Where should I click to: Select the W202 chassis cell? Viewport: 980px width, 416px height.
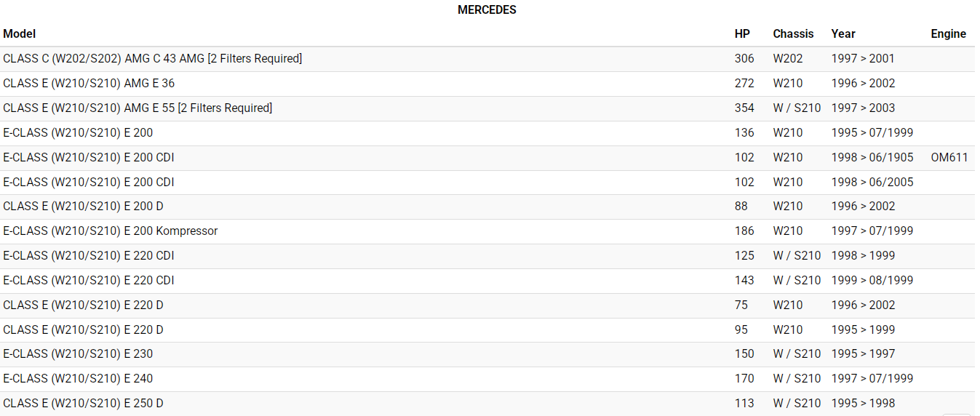pyautogui.click(x=788, y=58)
